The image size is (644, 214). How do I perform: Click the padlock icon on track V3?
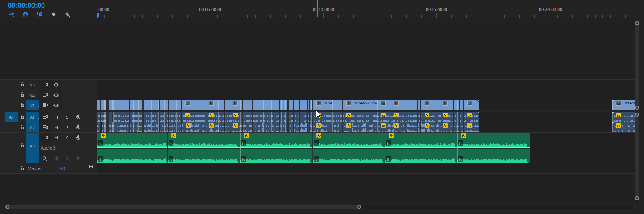click(22, 85)
